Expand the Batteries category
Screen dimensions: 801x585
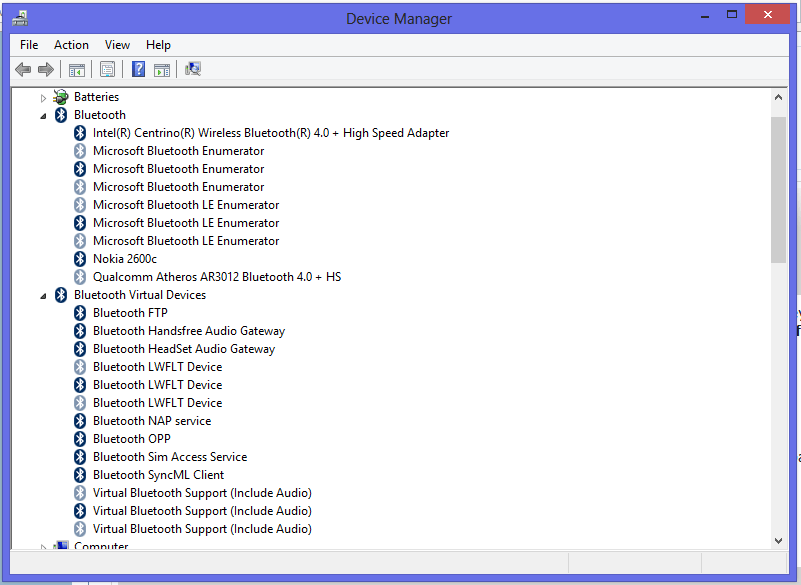(43, 98)
